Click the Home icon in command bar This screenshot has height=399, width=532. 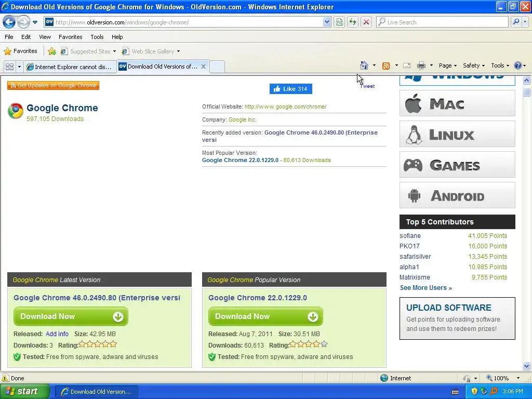(364, 65)
